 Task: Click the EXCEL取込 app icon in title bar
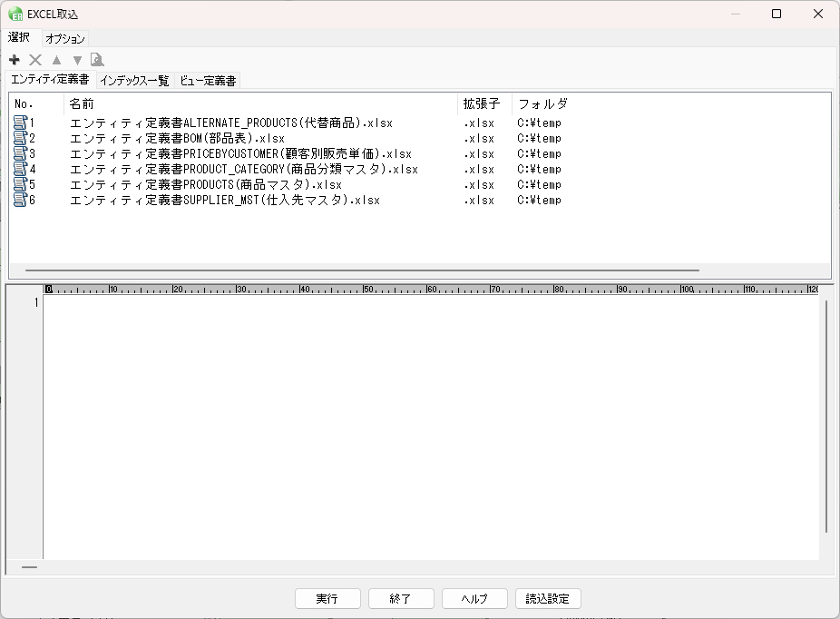tap(15, 15)
